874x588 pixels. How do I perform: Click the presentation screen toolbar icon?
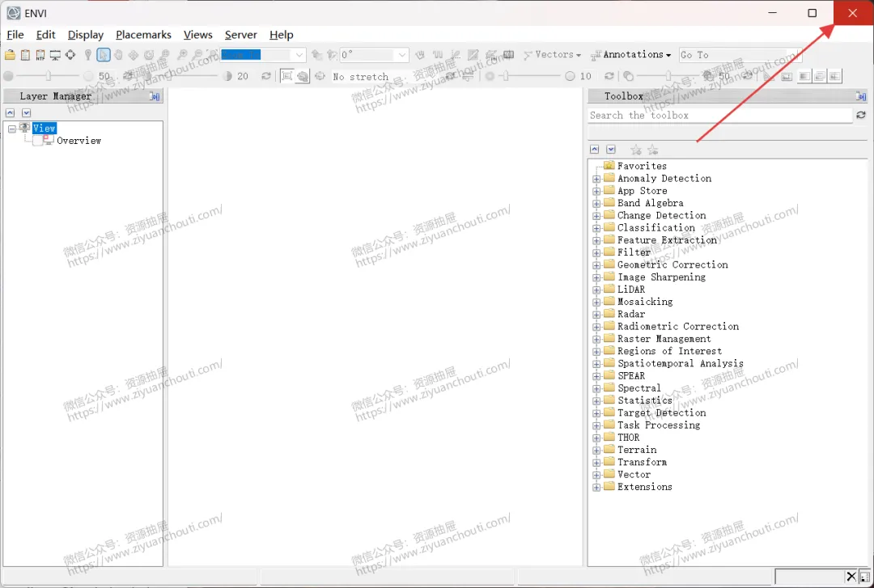55,55
